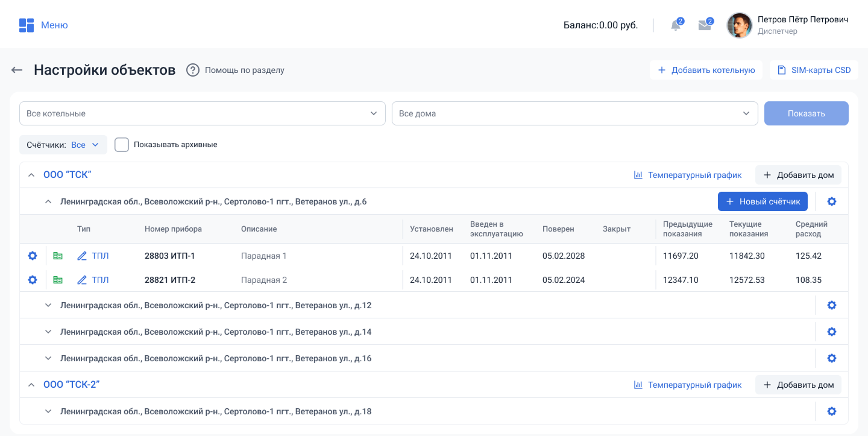Open the messages envelope icon
The height and width of the screenshot is (436, 868).
pyautogui.click(x=704, y=25)
